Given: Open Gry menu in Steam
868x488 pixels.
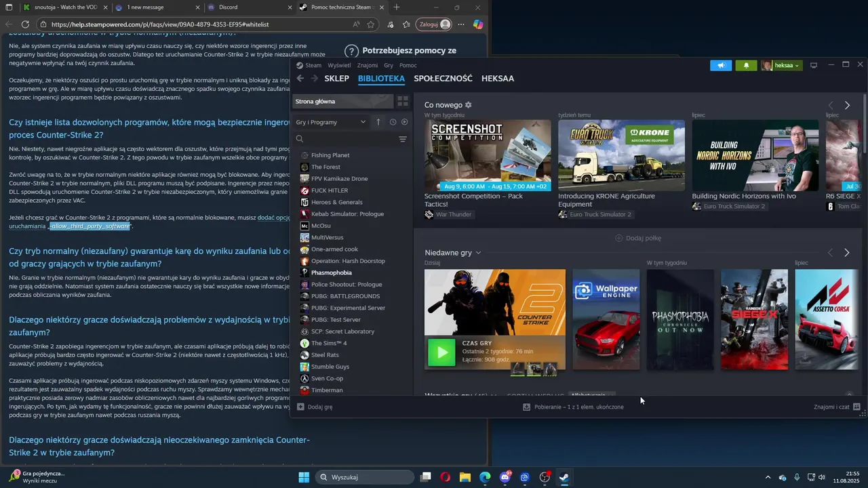Looking at the screenshot, I should (x=389, y=66).
